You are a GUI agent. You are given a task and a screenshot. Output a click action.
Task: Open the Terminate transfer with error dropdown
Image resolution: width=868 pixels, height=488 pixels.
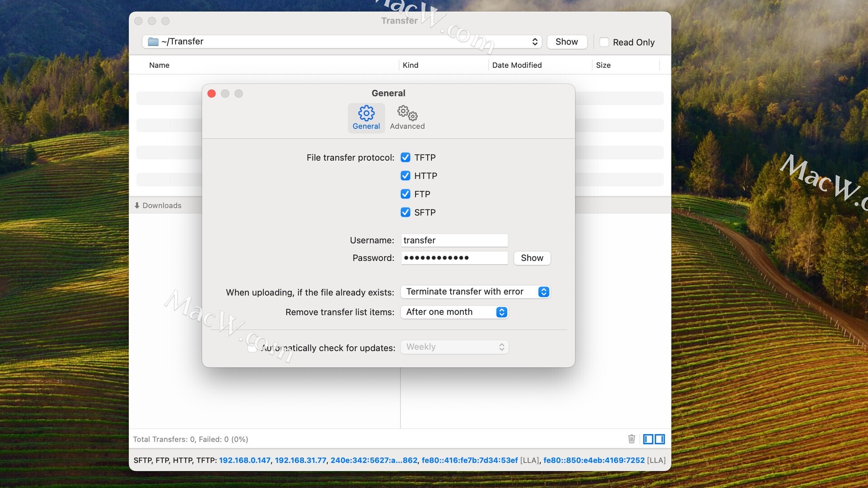point(475,292)
